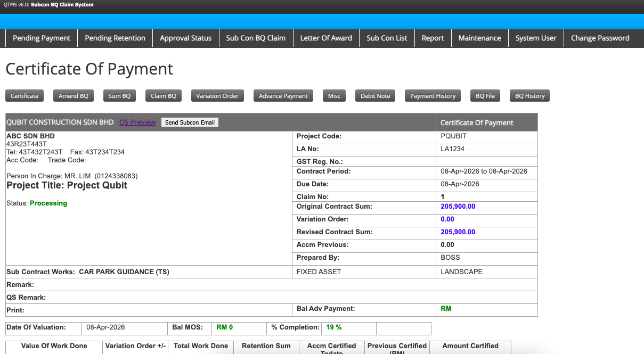Screen dimensions: 644x354
Task: Open Sub Con BQ Claim menu
Action: coord(256,38)
